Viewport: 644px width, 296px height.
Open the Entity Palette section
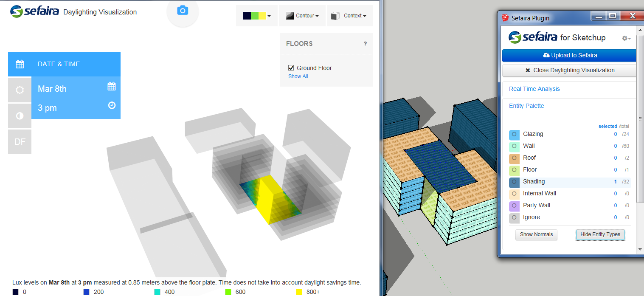pyautogui.click(x=526, y=106)
